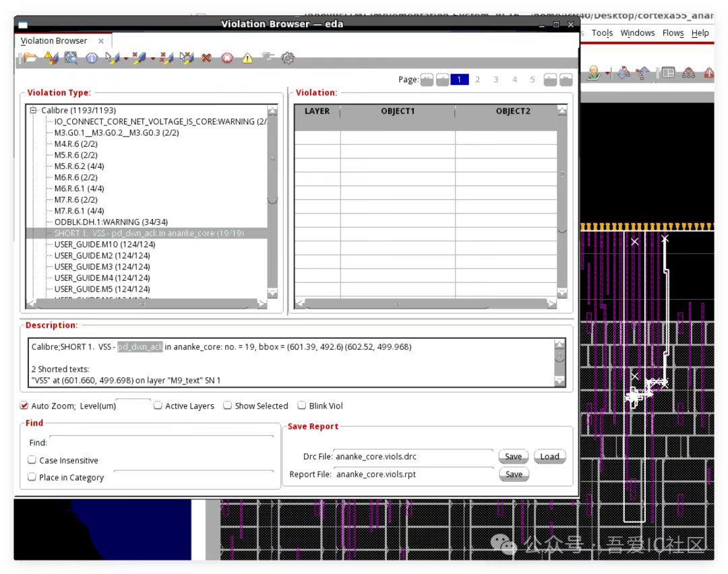Click hierarchy tree icon in main window
728x574 pixels.
(688, 73)
